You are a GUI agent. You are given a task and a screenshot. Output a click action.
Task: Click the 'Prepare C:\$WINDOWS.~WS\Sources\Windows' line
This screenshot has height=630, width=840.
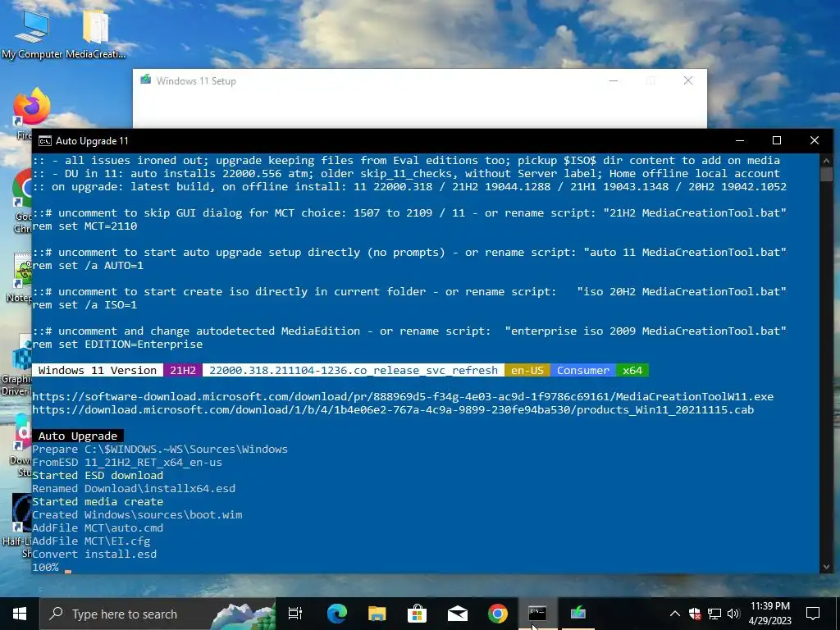pyautogui.click(x=160, y=449)
